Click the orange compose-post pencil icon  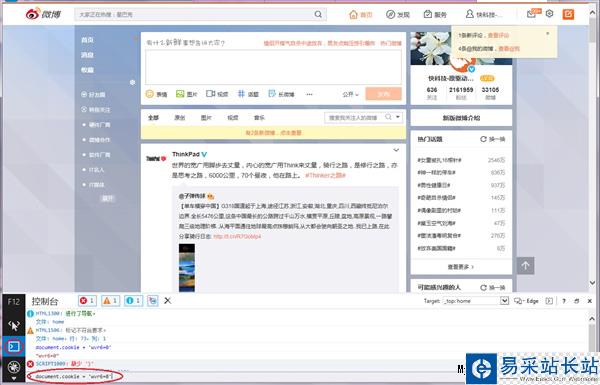point(568,15)
